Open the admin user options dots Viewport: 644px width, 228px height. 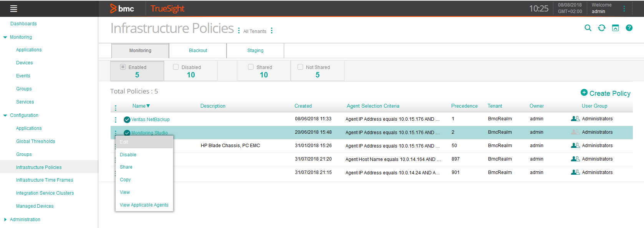(x=624, y=8)
